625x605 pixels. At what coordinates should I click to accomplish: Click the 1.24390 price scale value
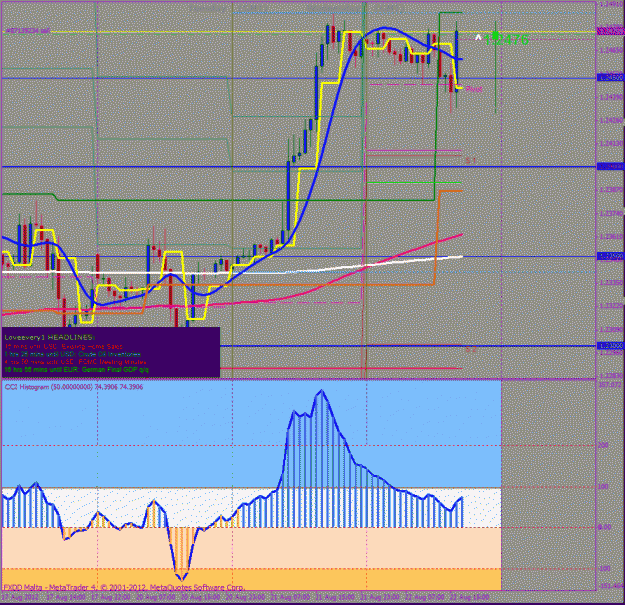coord(611,97)
